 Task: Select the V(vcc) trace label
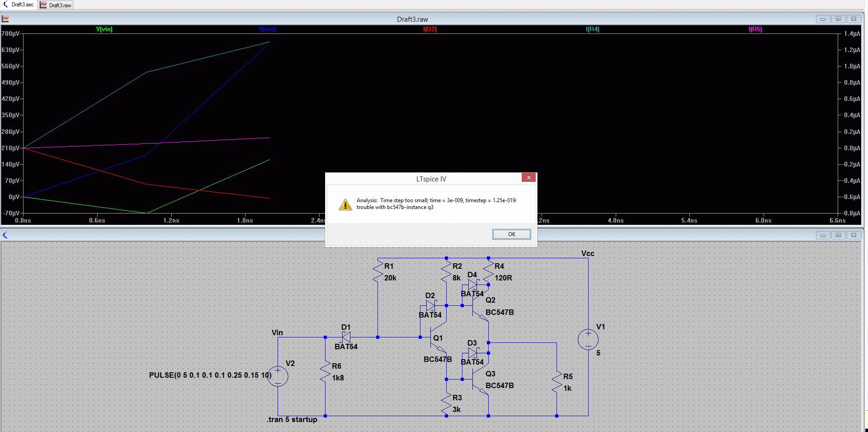[x=267, y=29]
